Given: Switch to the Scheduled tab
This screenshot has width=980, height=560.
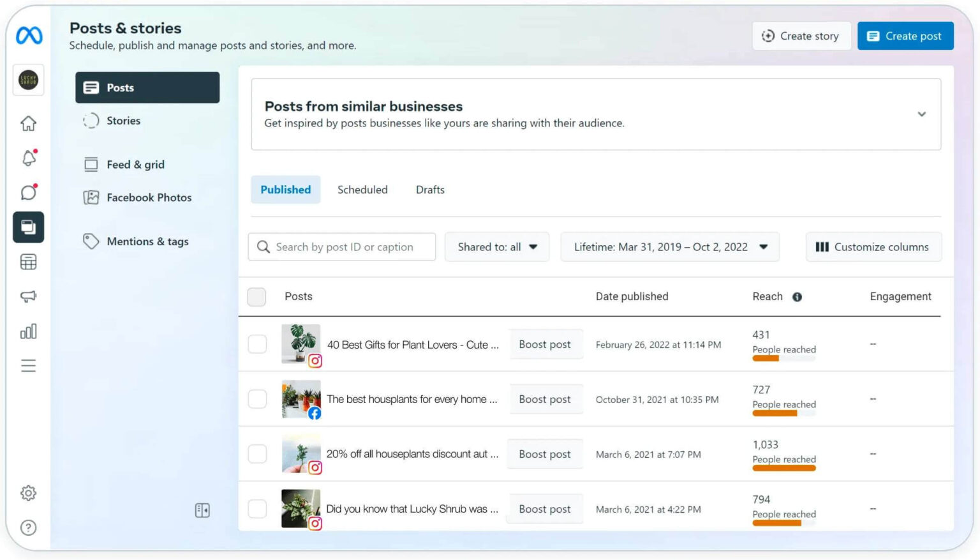Looking at the screenshot, I should pyautogui.click(x=362, y=190).
